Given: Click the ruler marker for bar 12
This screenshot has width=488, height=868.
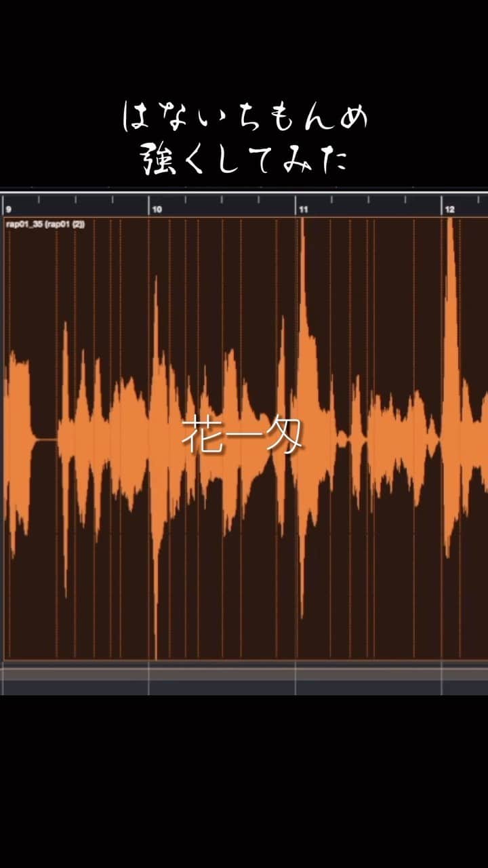Looking at the screenshot, I should click(450, 210).
